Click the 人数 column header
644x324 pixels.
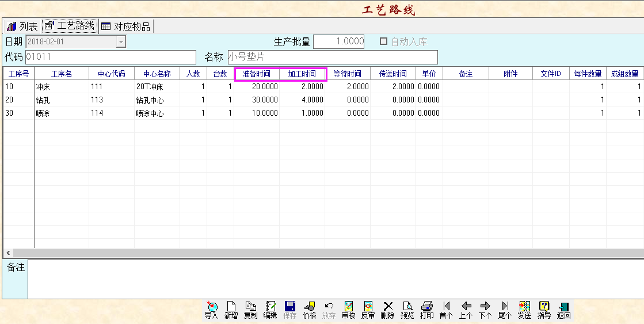(193, 74)
